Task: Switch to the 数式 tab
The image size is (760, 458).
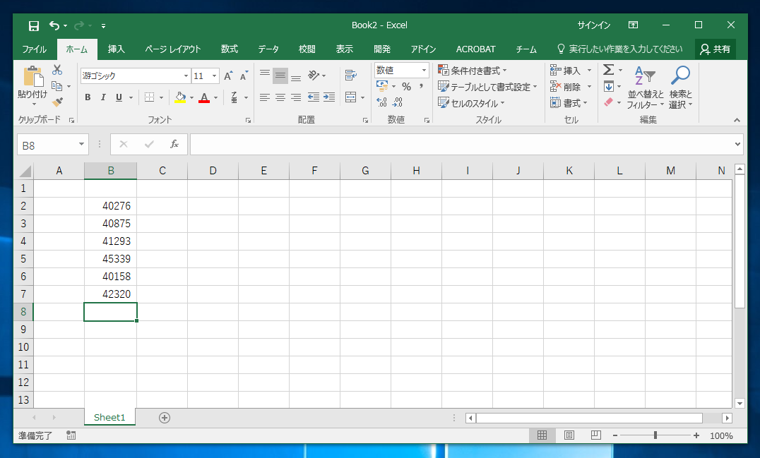Action: 229,49
